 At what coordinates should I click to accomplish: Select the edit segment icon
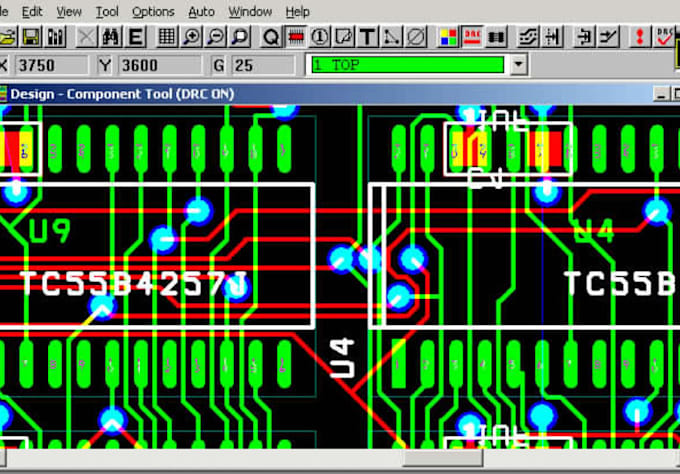coord(584,37)
